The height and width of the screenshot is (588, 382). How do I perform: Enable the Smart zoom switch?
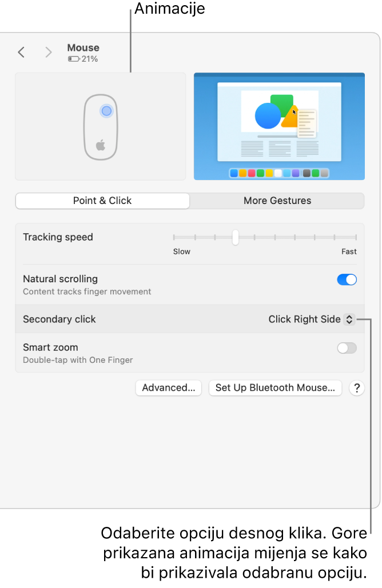point(347,348)
